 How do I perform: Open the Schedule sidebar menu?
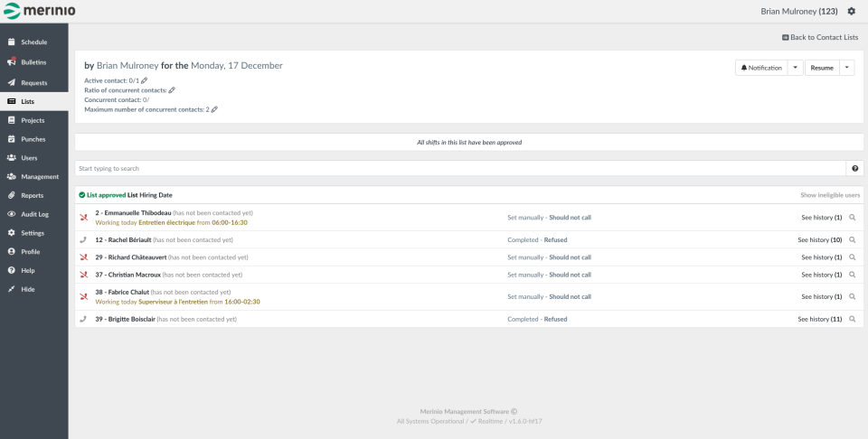click(x=33, y=42)
